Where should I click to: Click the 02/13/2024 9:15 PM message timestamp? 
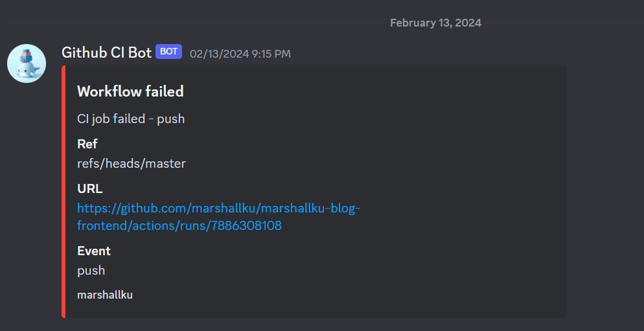[240, 54]
